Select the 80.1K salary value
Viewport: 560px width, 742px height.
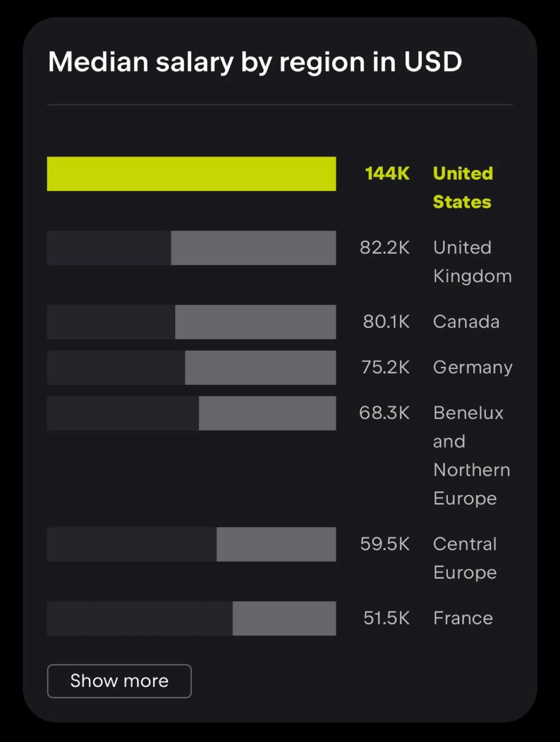pyautogui.click(x=386, y=322)
